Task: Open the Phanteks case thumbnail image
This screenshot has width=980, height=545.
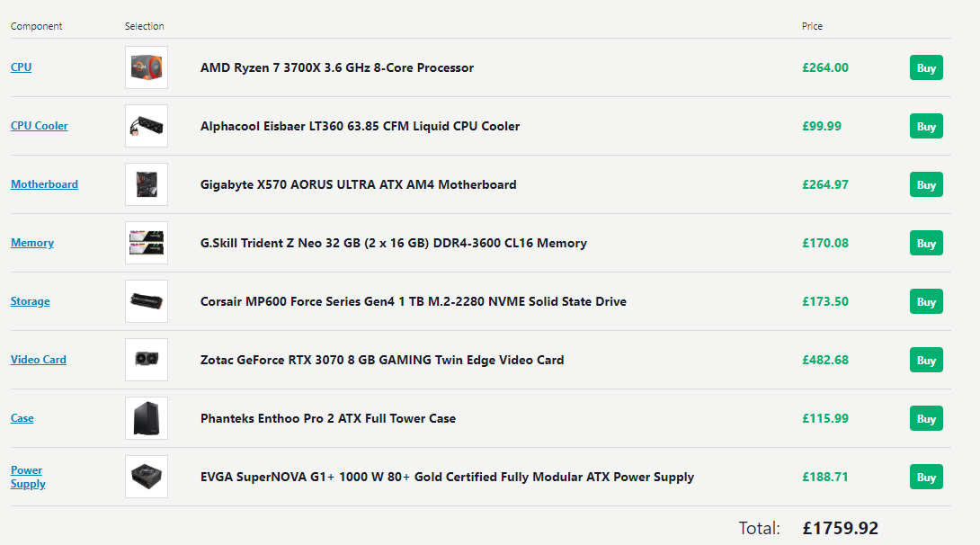Action: point(147,418)
